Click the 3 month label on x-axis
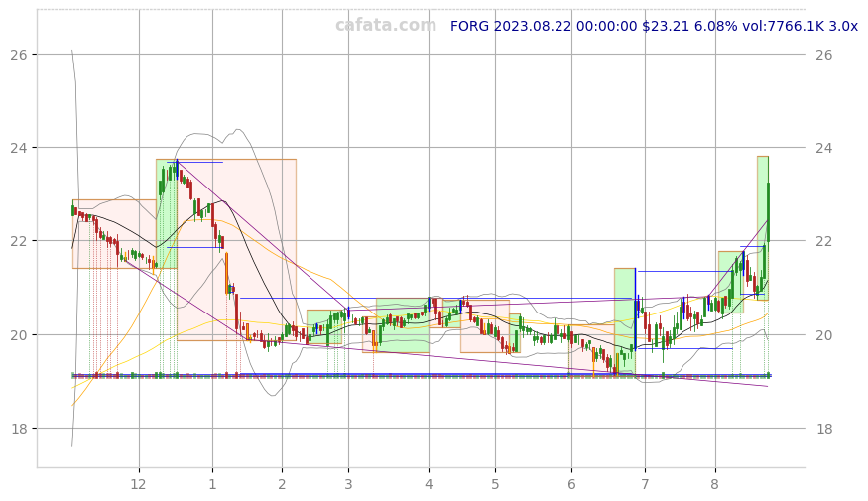 click(348, 484)
